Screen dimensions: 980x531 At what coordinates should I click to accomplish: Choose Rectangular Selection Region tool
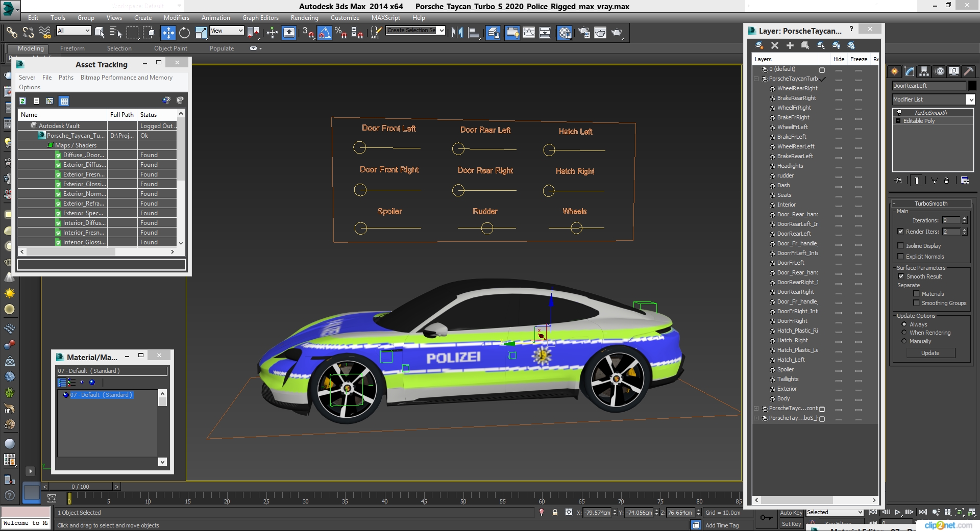(x=132, y=33)
